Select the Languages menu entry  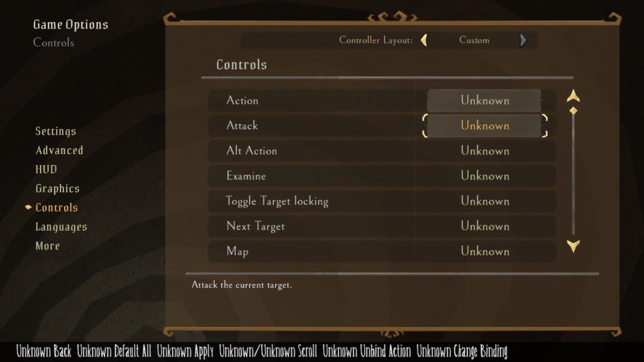coord(61,227)
